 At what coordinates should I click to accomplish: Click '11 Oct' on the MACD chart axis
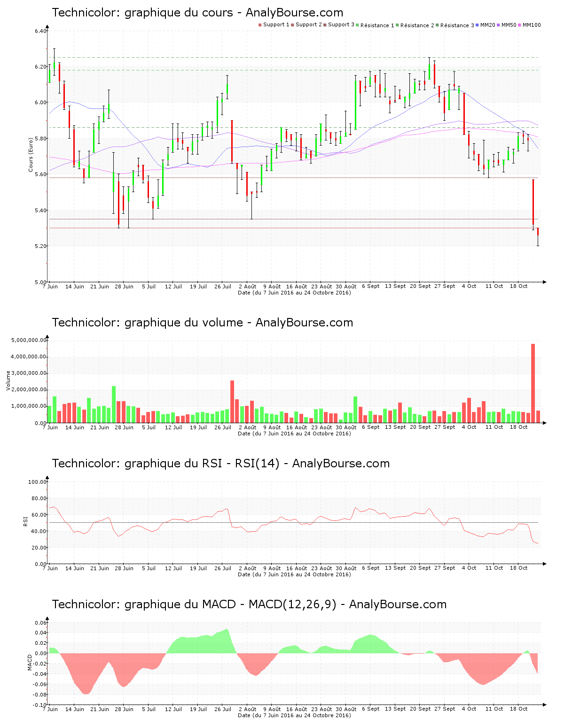494,709
